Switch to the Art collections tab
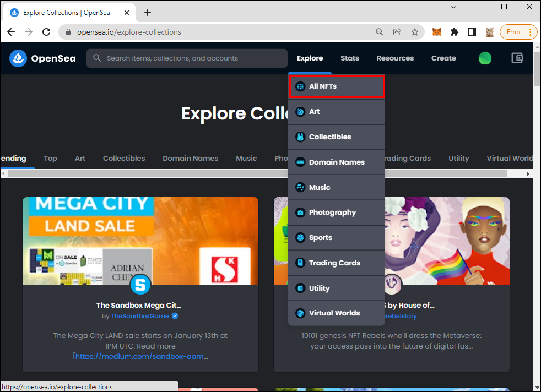The image size is (541, 392). tap(80, 158)
